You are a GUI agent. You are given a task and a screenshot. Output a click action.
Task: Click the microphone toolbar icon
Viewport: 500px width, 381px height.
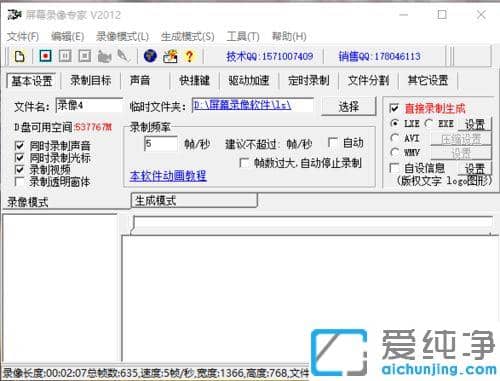pos(123,56)
